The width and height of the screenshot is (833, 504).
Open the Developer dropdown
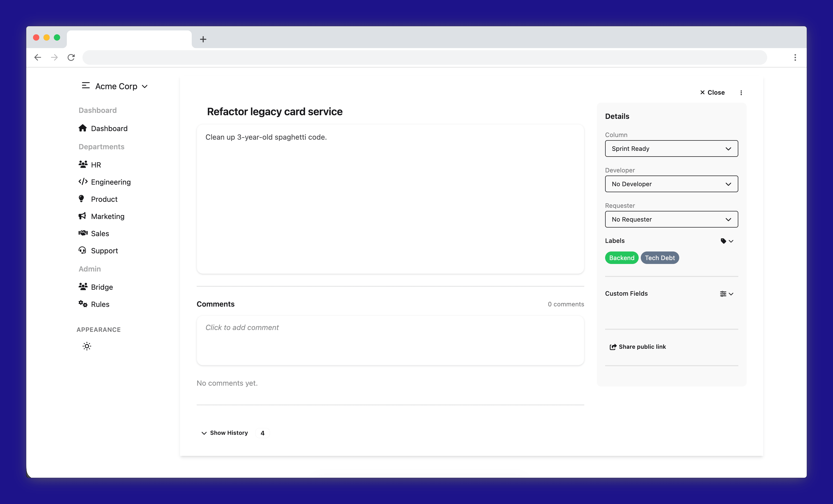coord(671,184)
